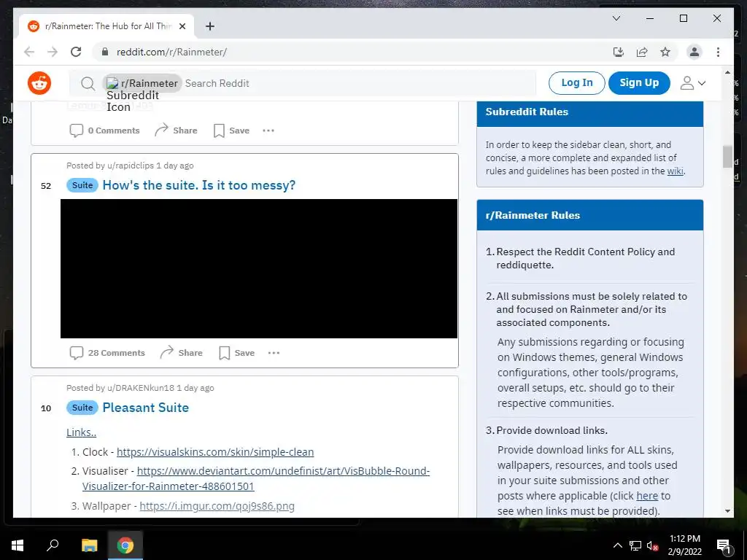Open Chrome profile avatar
The height and width of the screenshot is (560, 747).
[x=694, y=52]
